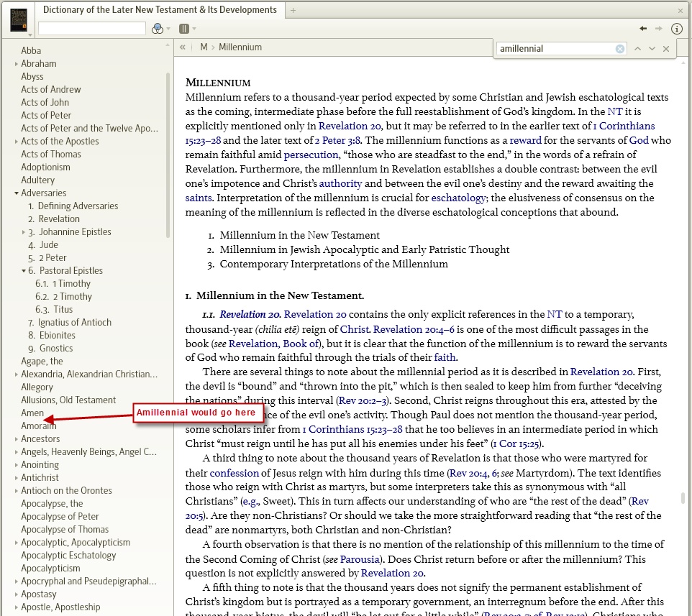Screen dimensions: 692x616
Task: Go back with the back arrow
Action: tap(643, 29)
